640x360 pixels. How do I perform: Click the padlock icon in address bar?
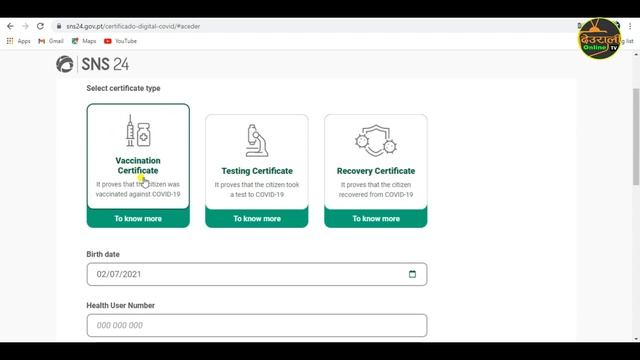(x=59, y=26)
